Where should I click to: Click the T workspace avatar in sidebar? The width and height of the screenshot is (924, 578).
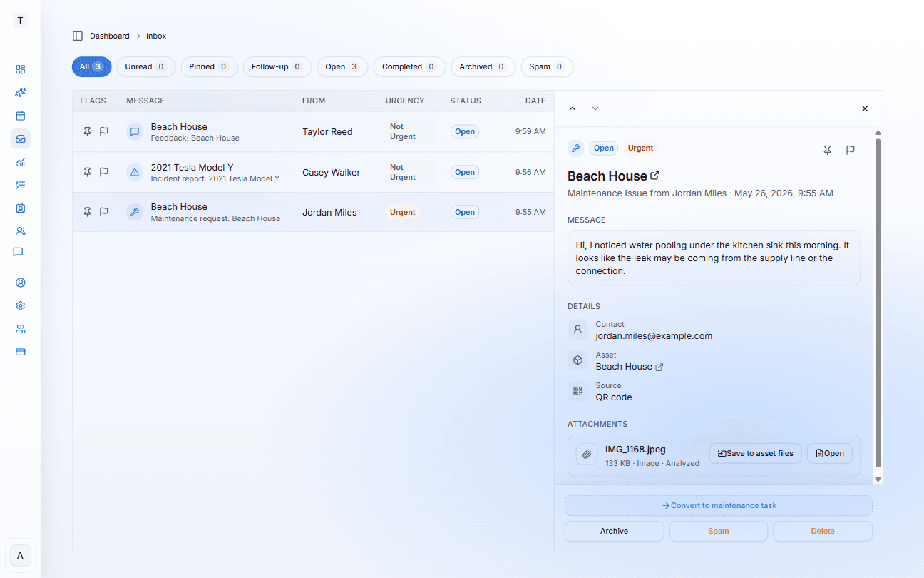click(x=20, y=20)
